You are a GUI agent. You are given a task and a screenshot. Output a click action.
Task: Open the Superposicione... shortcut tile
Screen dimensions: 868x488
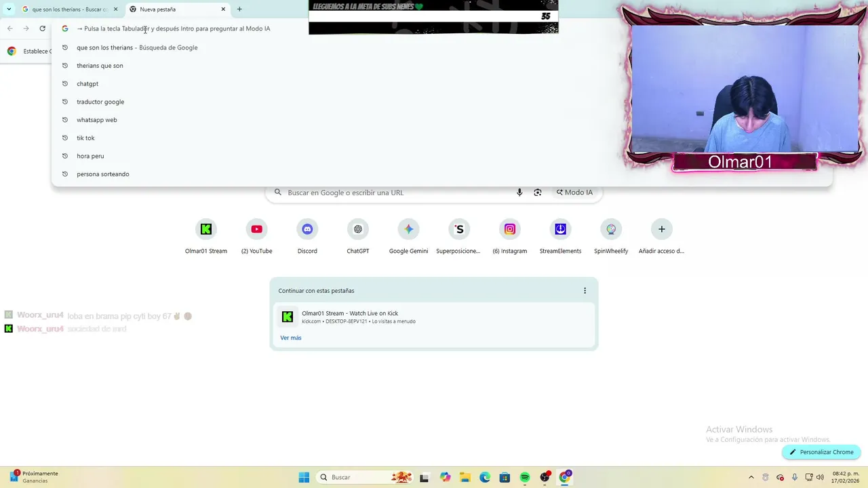459,237
